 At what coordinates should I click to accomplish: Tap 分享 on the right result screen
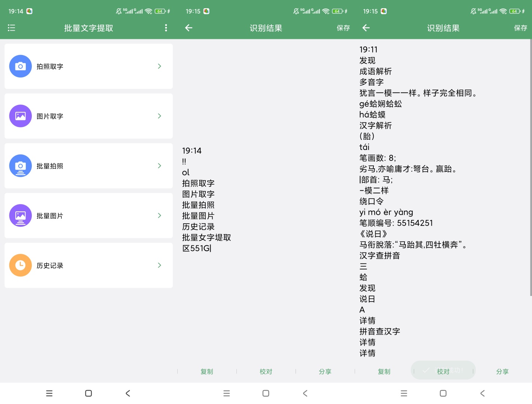(502, 371)
